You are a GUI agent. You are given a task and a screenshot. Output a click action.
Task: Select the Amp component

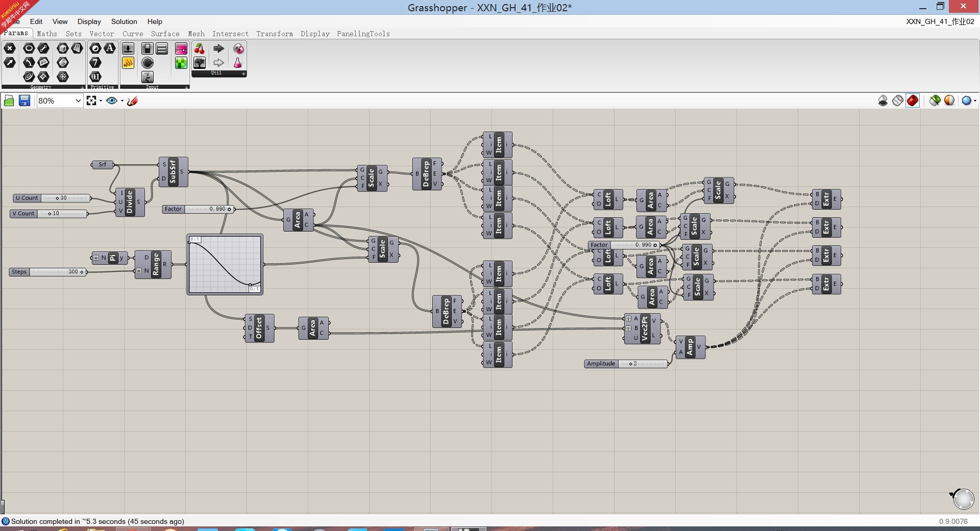(690, 347)
